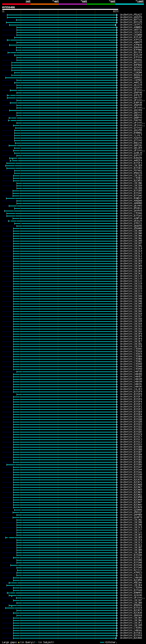The width and height of the screenshot is (146, 644).
Task: Click the UniRef100_Q24186 hit label
Action: 131,595
